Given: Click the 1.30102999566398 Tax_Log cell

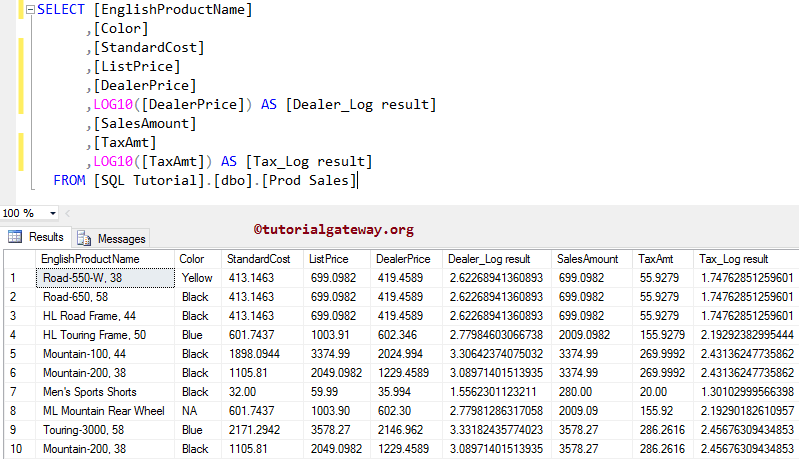Looking at the screenshot, I should coord(746,392).
